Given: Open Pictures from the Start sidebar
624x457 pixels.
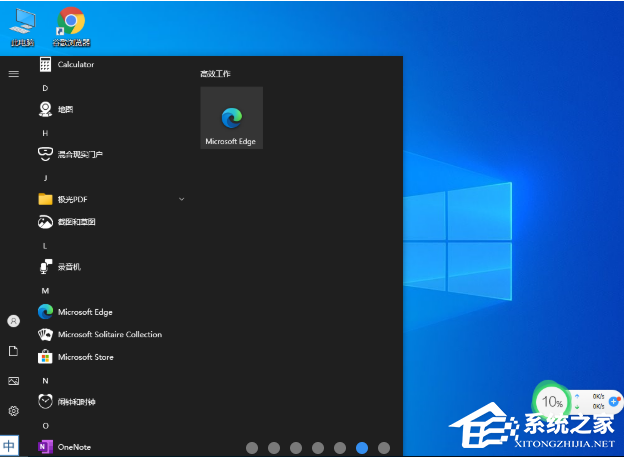Looking at the screenshot, I should coord(13,381).
